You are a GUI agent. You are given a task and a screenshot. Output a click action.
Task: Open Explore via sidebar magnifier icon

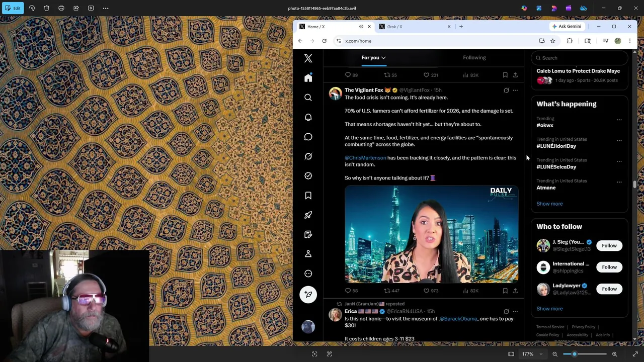pos(308,98)
